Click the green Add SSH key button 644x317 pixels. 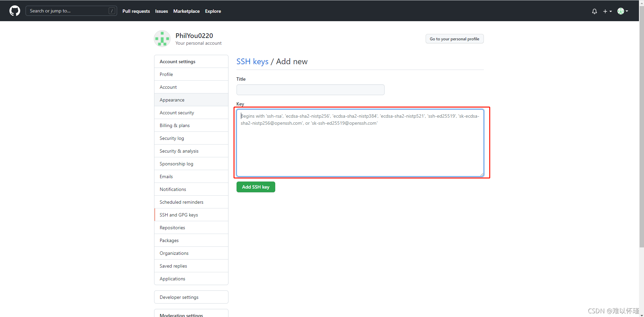pos(256,187)
